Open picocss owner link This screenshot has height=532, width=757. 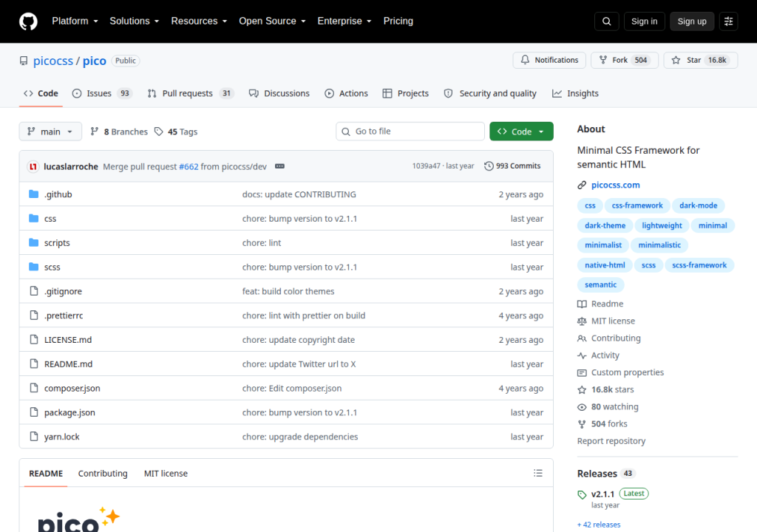(x=53, y=61)
